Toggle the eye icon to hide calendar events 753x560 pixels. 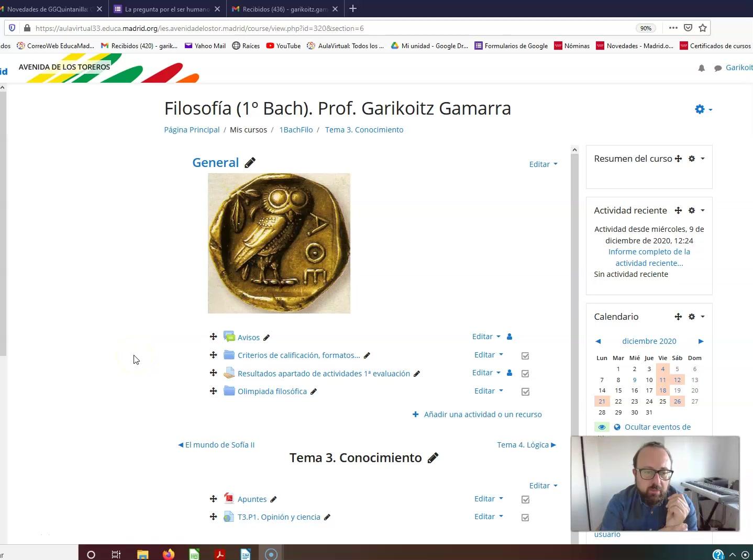602,427
